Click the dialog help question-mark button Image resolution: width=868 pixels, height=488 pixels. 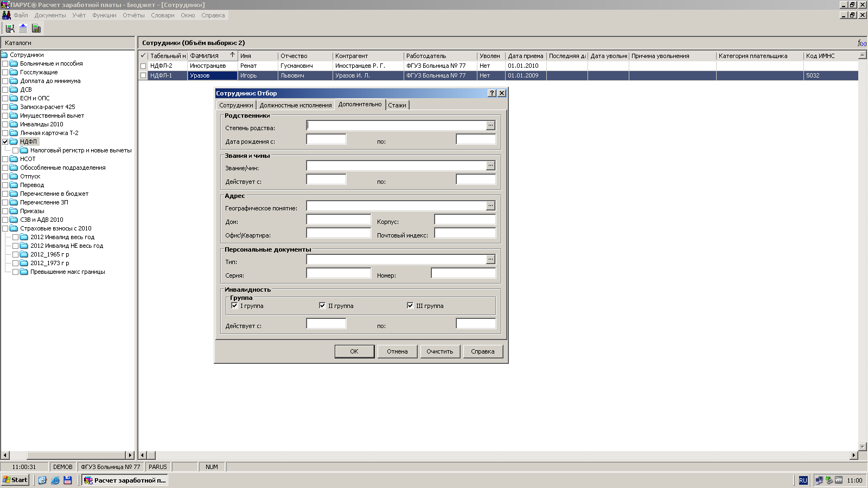point(492,93)
